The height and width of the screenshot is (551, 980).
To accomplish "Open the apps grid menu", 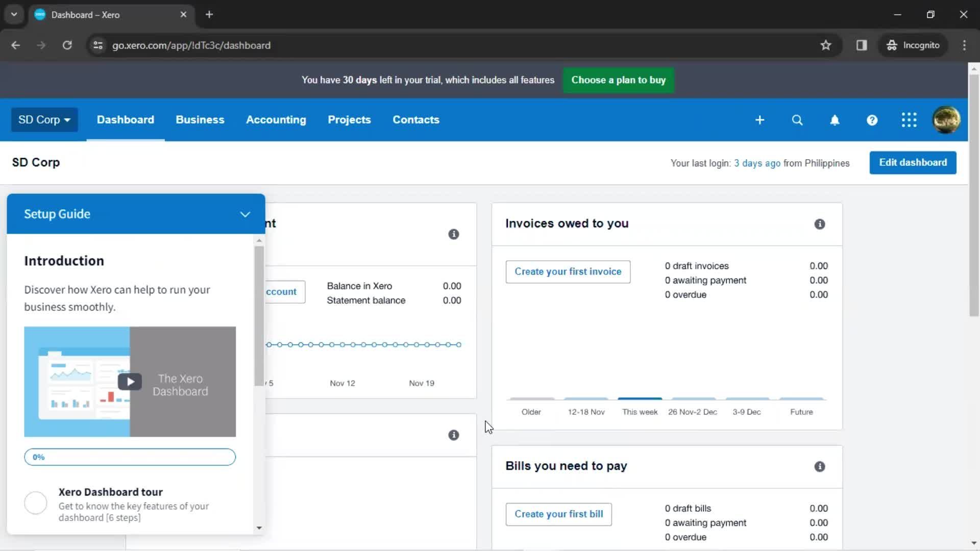I will (909, 120).
